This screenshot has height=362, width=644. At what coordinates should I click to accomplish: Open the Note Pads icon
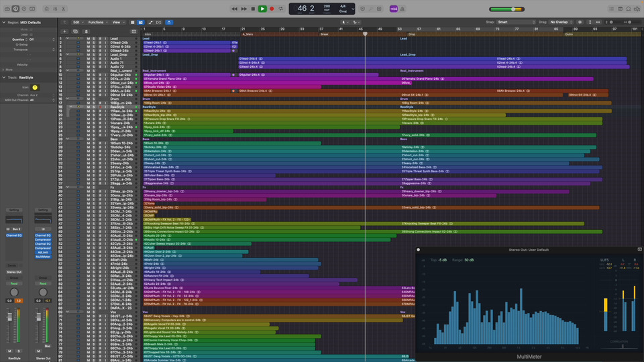[x=620, y=9]
